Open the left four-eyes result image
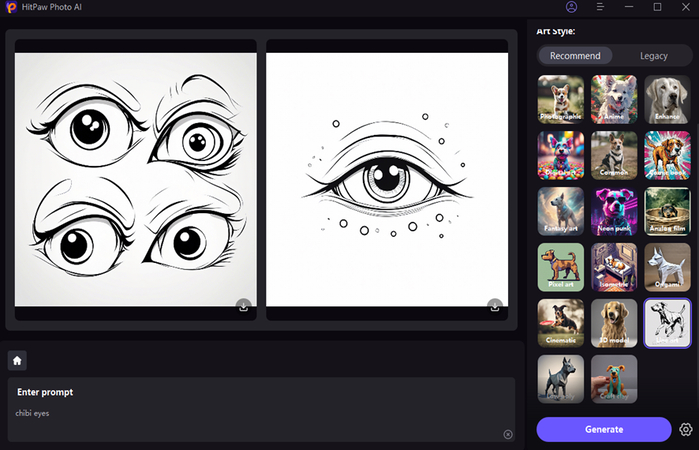 [136, 180]
